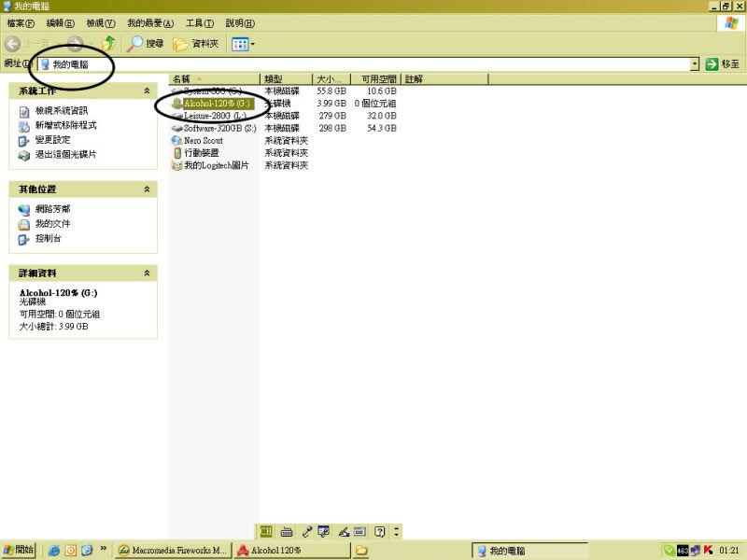Select the 行動裝置 mobile device item

click(196, 153)
